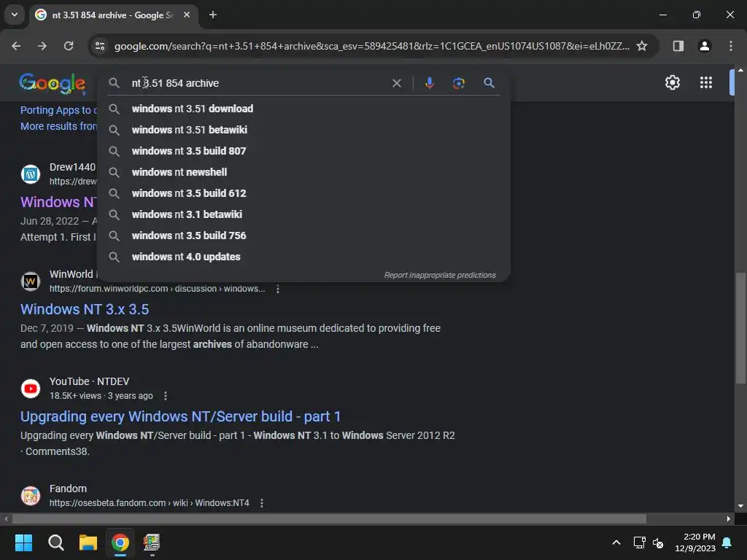Select suggestion windows nt 3.5 build 807

coord(303,151)
